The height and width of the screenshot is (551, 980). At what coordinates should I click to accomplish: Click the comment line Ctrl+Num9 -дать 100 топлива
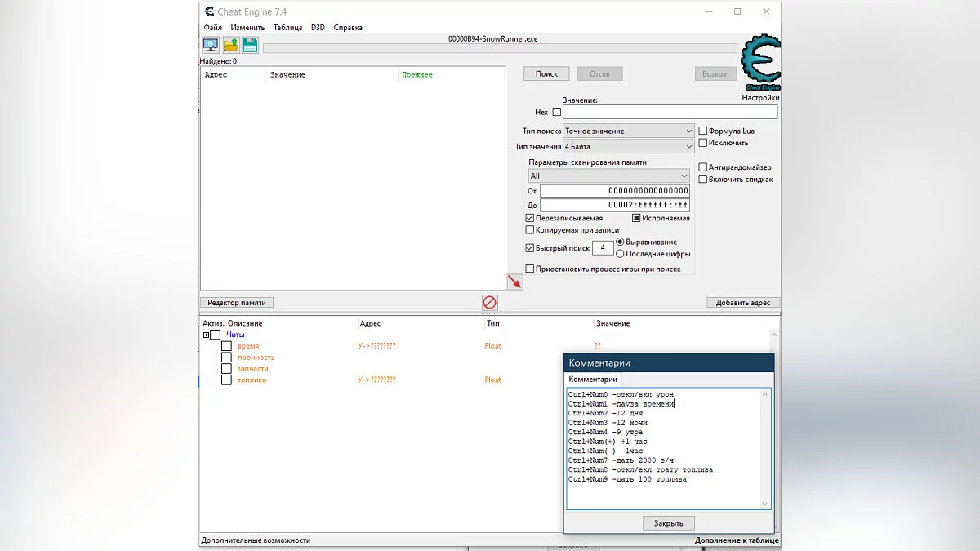(x=627, y=479)
